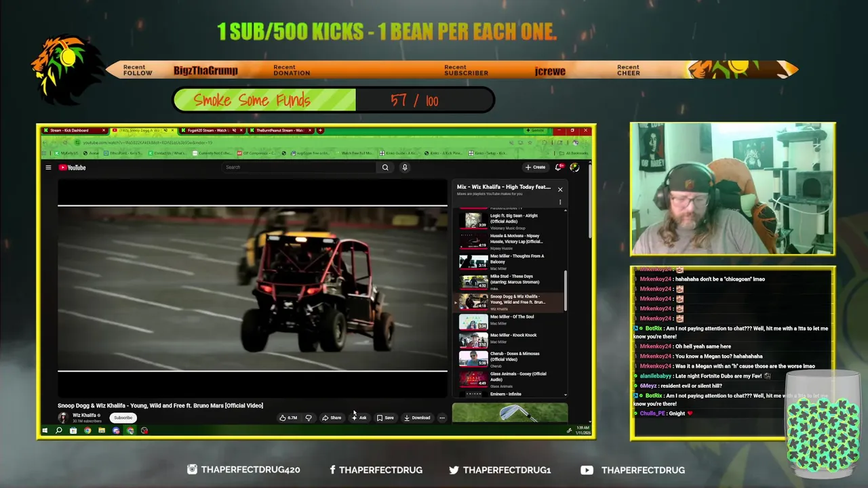Open YouTube notifications bell

(x=559, y=167)
